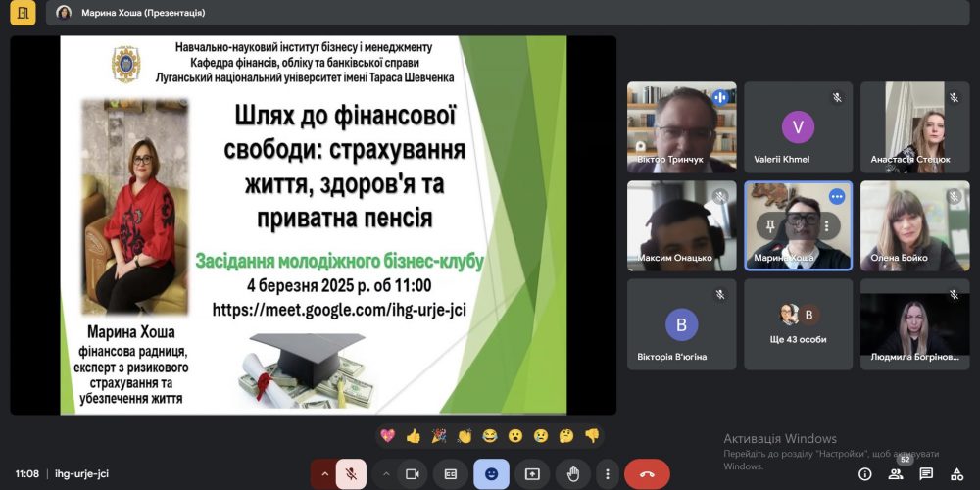This screenshot has width=980, height=490.
Task: Show the participants list
Action: (896, 474)
